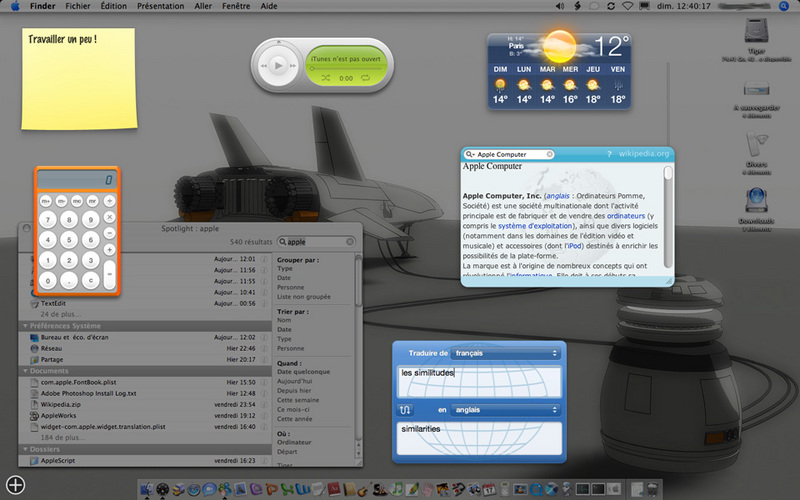Limit Spotlight search location to Ordinateur
This screenshot has height=500, width=800.
pyautogui.click(x=294, y=442)
